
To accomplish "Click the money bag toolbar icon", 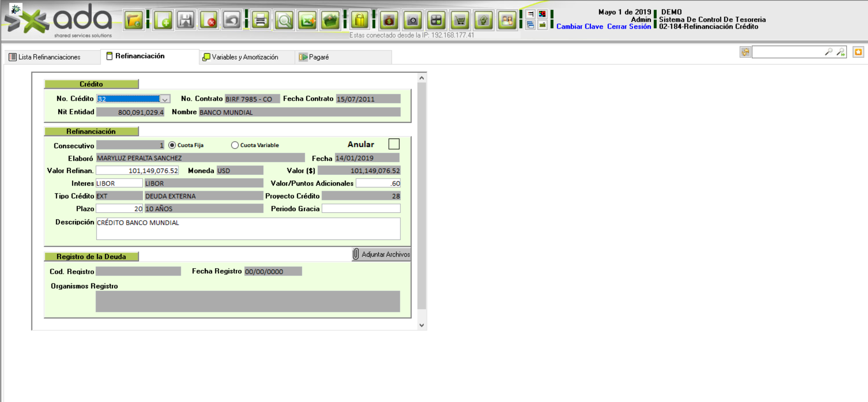I will [x=389, y=20].
